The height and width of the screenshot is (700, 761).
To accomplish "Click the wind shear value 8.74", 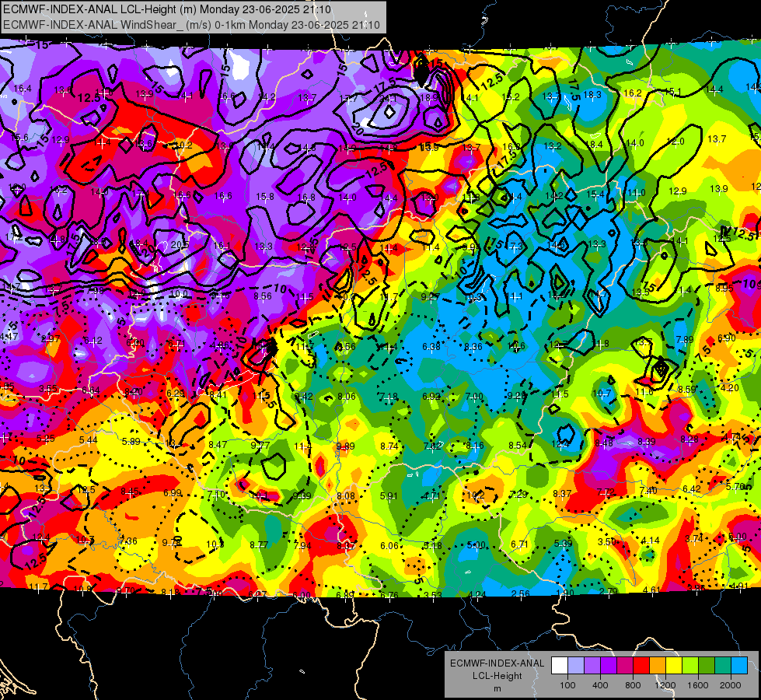I will (x=389, y=446).
